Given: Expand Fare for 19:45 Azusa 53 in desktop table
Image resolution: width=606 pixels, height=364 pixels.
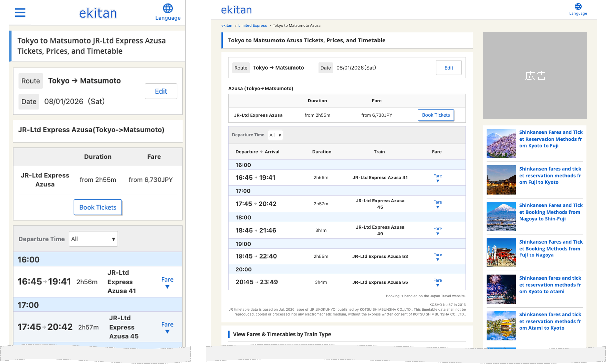Looking at the screenshot, I should click(438, 256).
